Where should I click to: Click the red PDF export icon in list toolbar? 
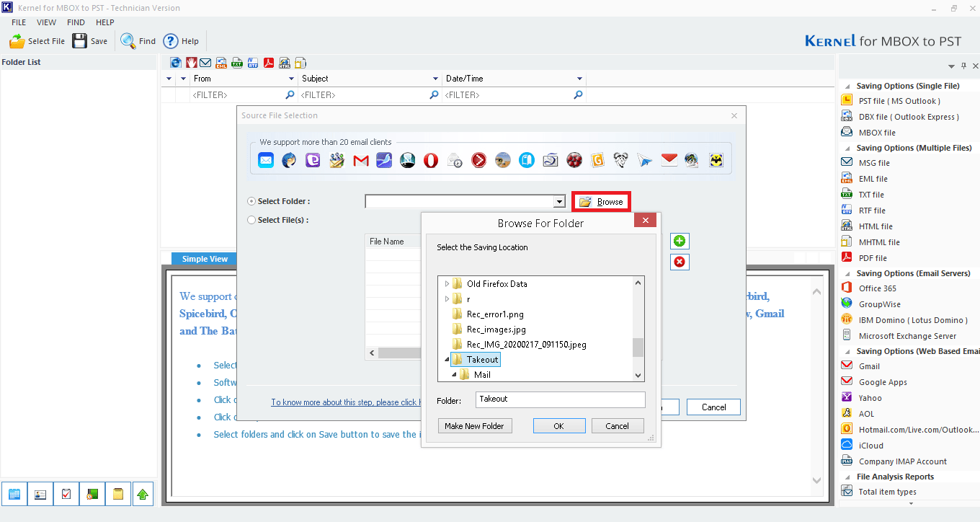click(269, 63)
